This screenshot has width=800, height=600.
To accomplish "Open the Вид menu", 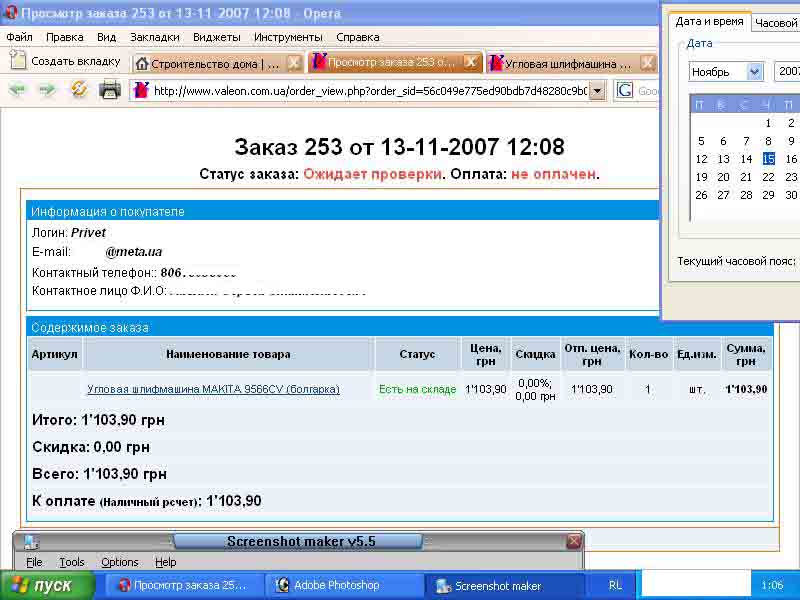I will click(x=107, y=37).
